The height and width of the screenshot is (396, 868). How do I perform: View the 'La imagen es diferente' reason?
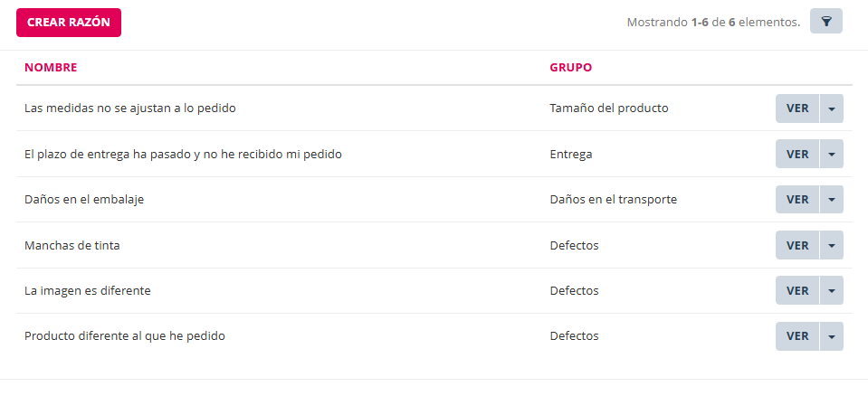pos(796,291)
